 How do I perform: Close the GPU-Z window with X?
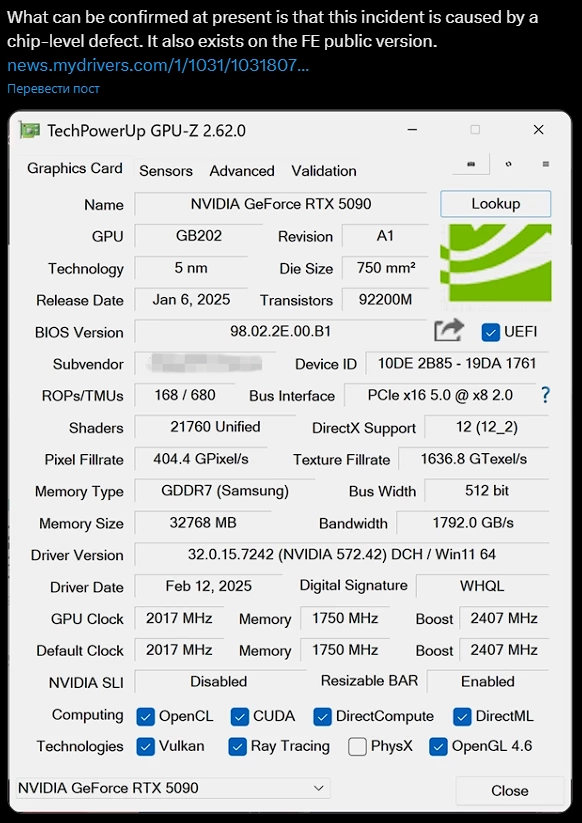(538, 130)
